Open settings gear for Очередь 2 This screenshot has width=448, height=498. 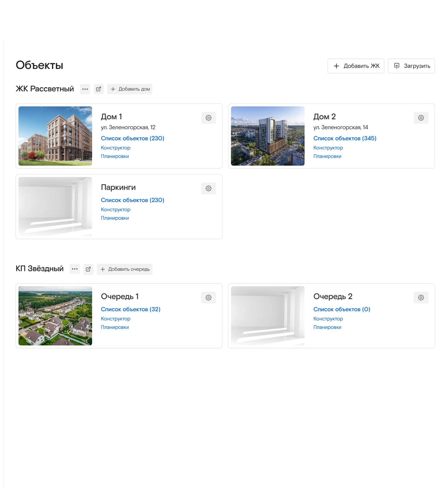click(x=421, y=297)
